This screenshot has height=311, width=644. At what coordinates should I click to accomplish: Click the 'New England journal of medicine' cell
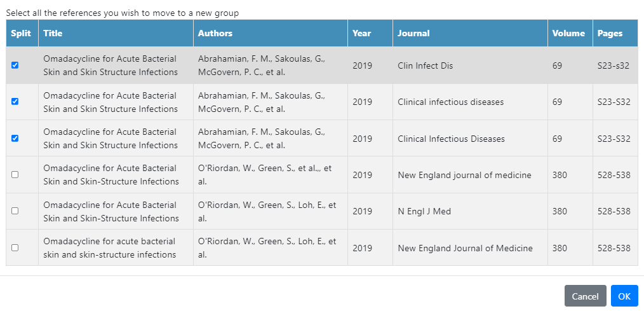(x=470, y=175)
